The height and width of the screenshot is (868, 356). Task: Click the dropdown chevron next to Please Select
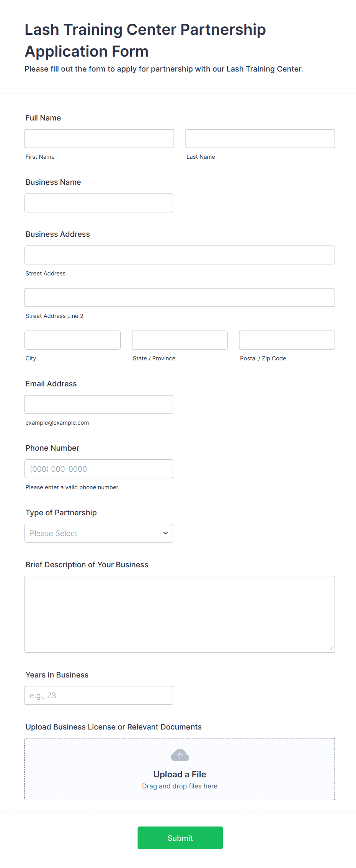pyautogui.click(x=165, y=533)
